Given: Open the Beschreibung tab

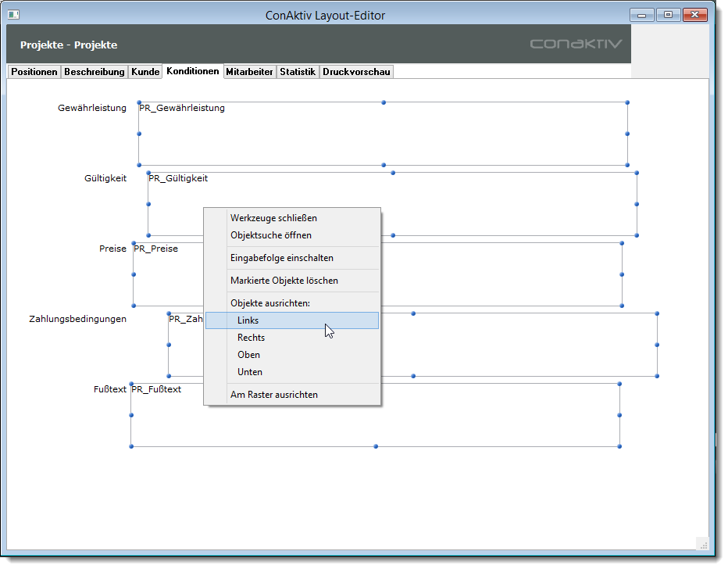Looking at the screenshot, I should point(95,72).
